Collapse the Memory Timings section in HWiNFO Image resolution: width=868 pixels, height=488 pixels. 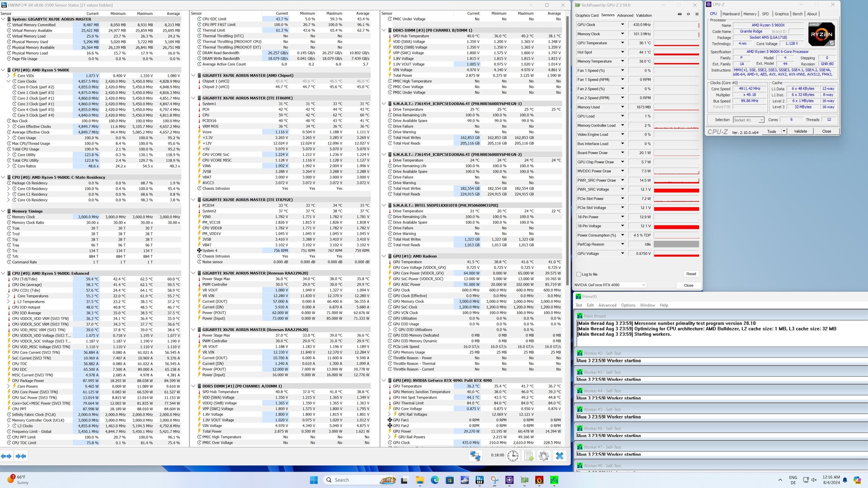click(3, 211)
